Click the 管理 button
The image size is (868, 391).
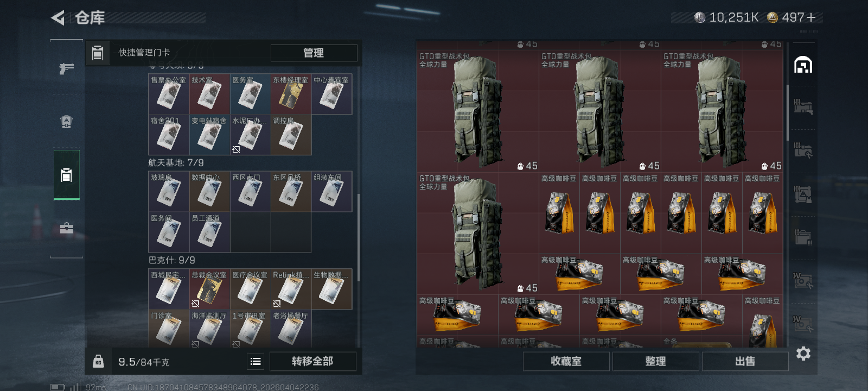click(x=314, y=53)
